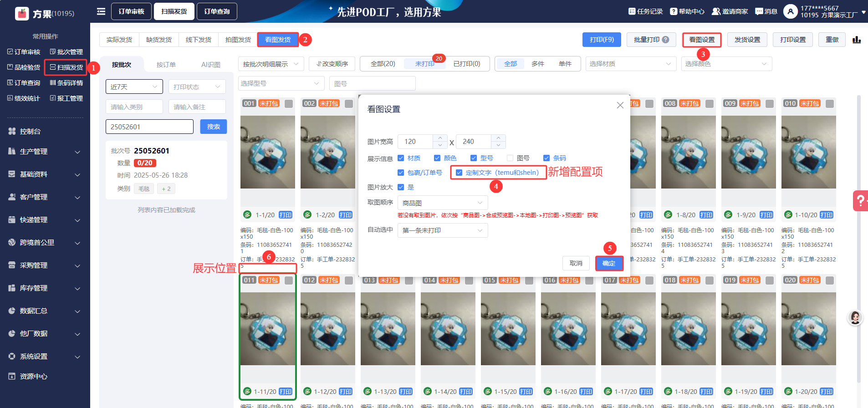Click the 打印(F9) button
This screenshot has width=868, height=408.
(x=602, y=40)
